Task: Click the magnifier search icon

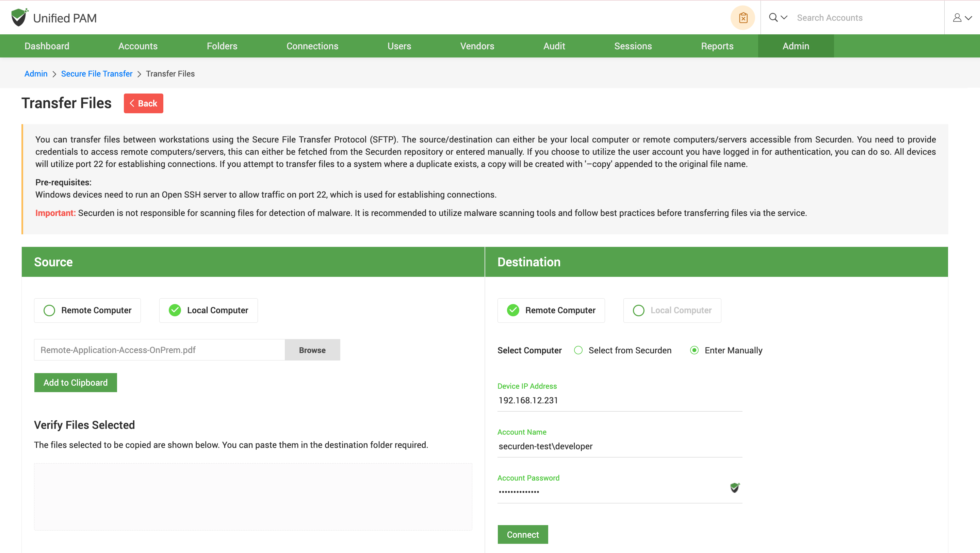Action: (773, 17)
